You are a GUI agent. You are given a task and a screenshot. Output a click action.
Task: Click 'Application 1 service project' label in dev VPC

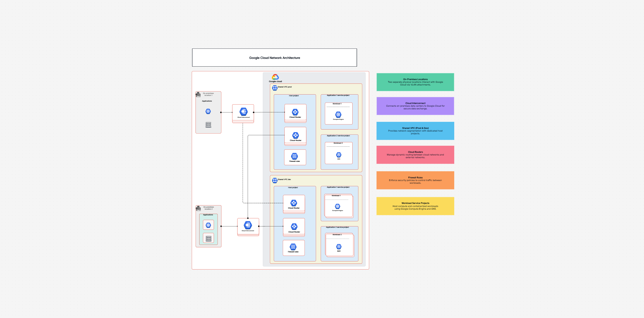point(338,187)
